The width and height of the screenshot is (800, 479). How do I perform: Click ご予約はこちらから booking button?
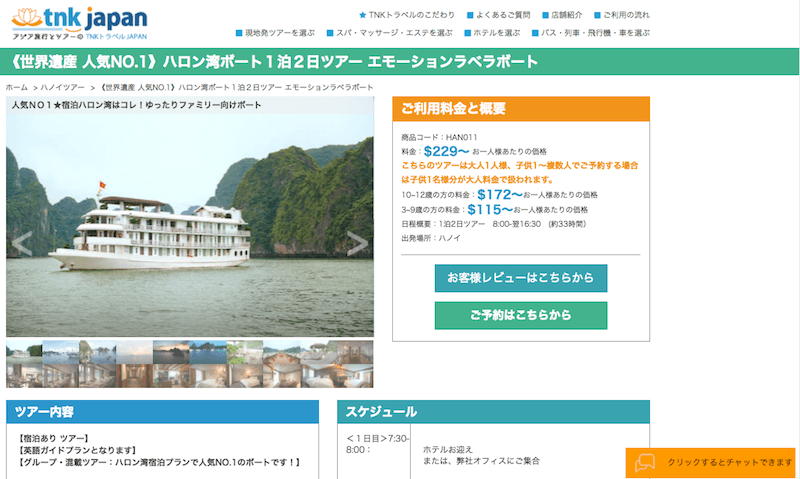pos(521,315)
